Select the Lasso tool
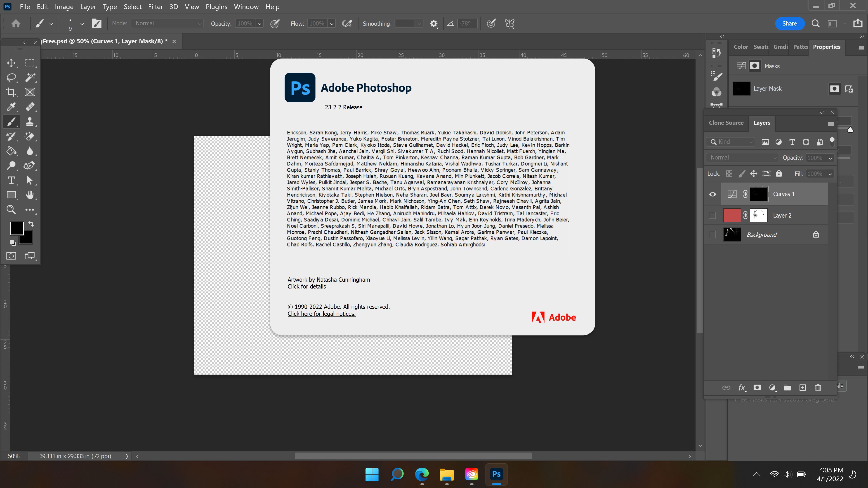This screenshot has height=488, width=868. click(11, 78)
